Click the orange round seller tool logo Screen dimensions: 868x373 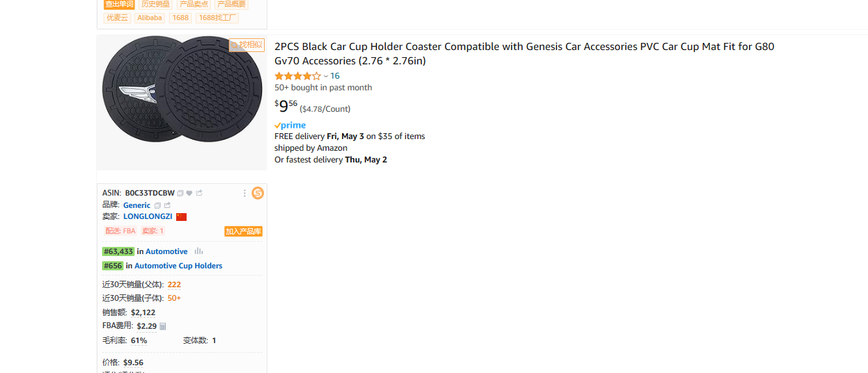tap(258, 193)
